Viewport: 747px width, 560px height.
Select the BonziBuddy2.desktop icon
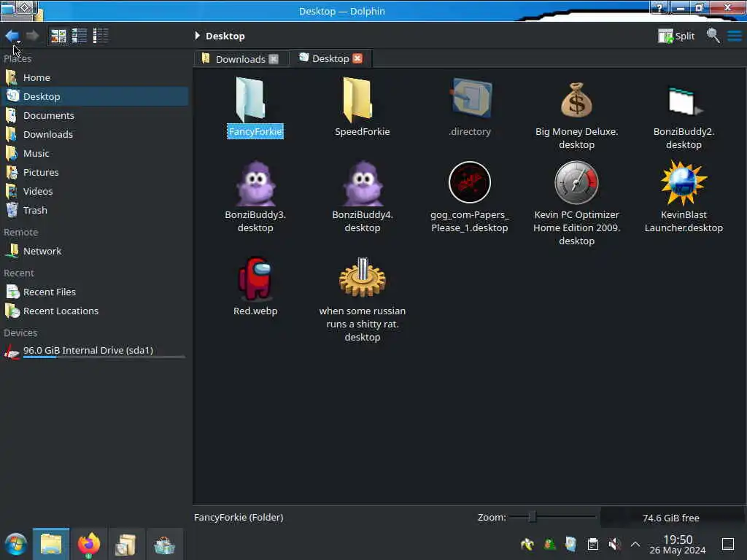(x=684, y=101)
